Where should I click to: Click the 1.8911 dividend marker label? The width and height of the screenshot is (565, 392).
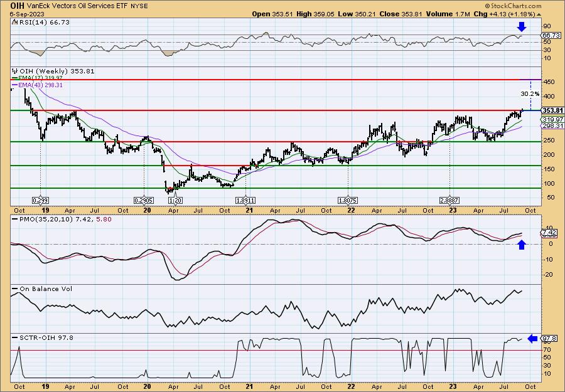[x=245, y=200]
